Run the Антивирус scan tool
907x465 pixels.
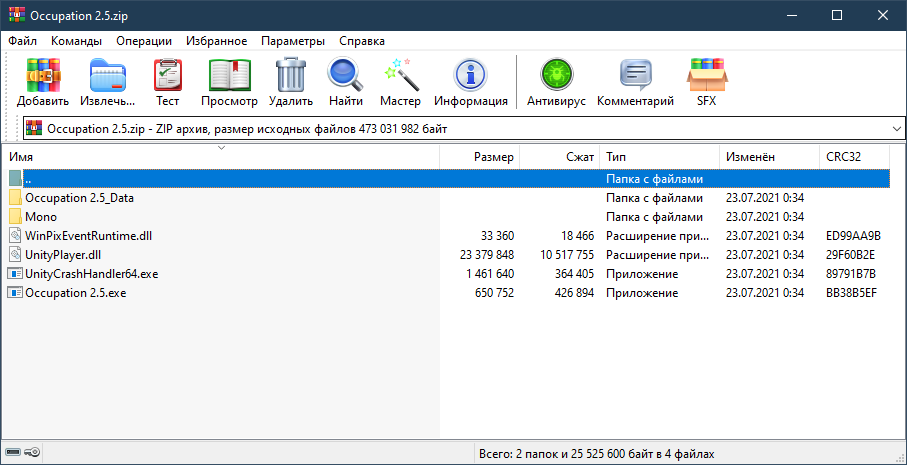point(554,76)
